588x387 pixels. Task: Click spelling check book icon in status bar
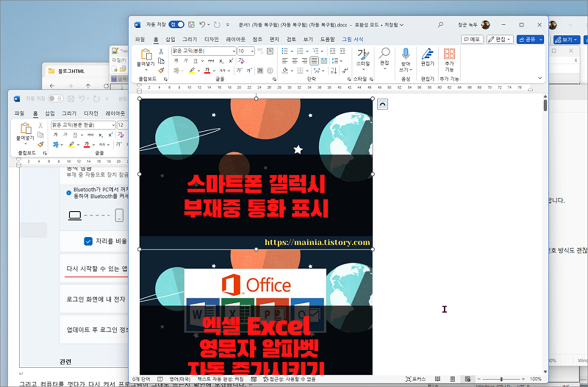[160, 379]
